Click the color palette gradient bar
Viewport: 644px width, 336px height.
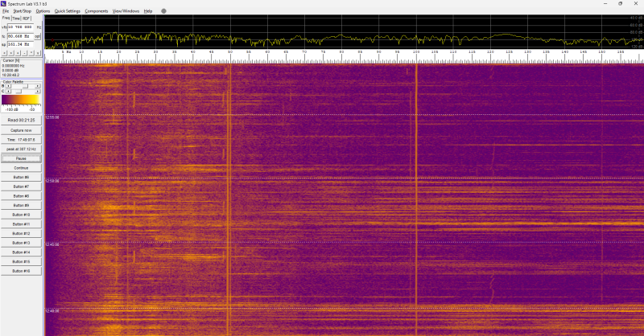click(21, 100)
